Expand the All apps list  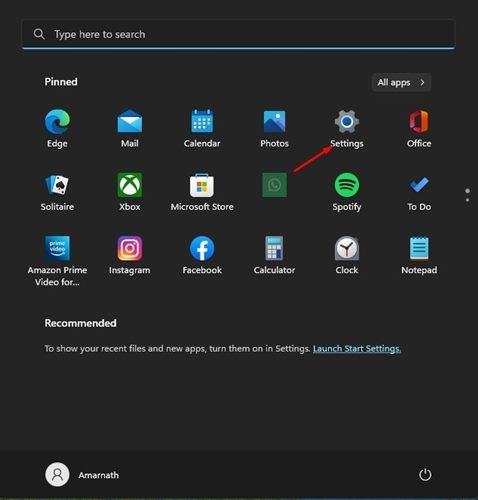(x=401, y=82)
